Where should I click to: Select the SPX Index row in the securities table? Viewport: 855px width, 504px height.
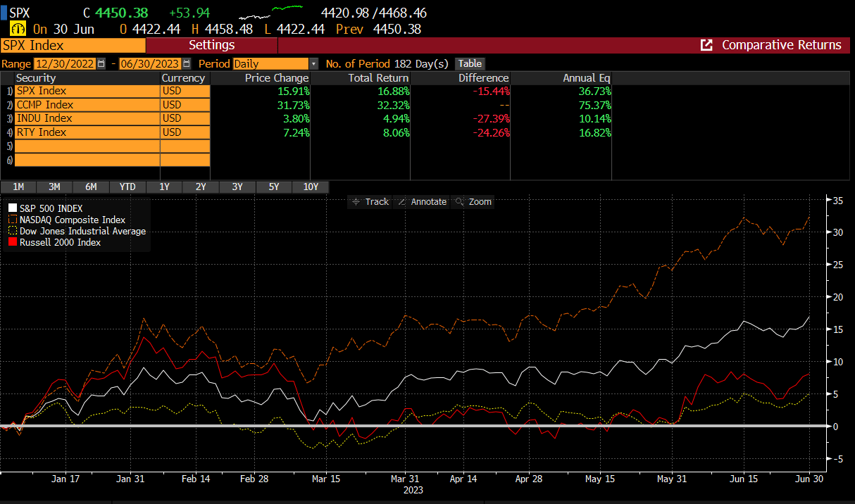(87, 91)
